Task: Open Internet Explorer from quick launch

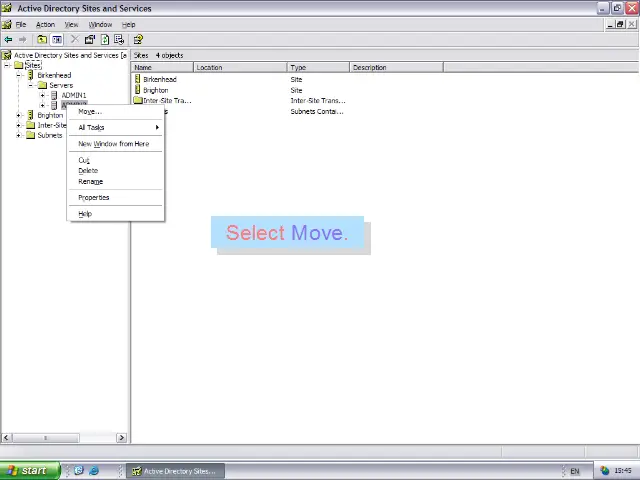Action: (x=94, y=471)
